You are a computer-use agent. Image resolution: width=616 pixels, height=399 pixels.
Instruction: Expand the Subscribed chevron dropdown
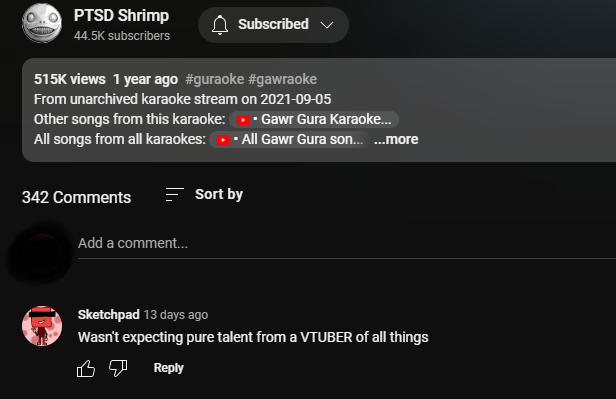tap(327, 25)
